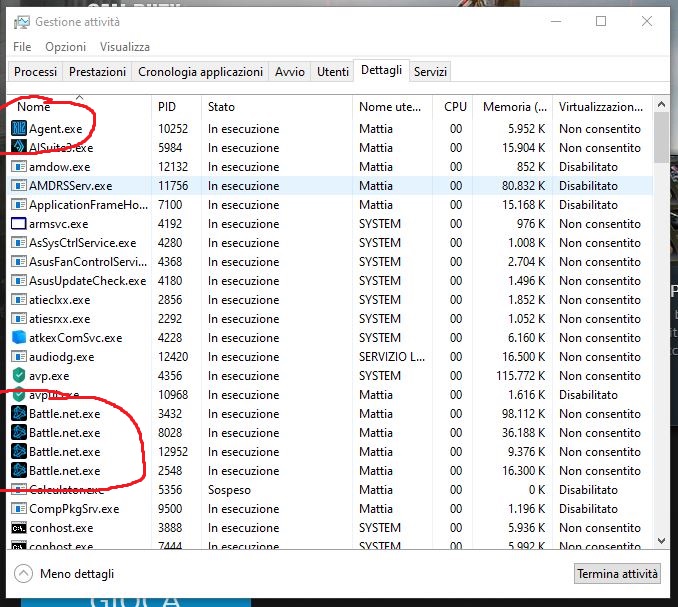
Task: Click the Termina attività button
Action: [x=617, y=574]
